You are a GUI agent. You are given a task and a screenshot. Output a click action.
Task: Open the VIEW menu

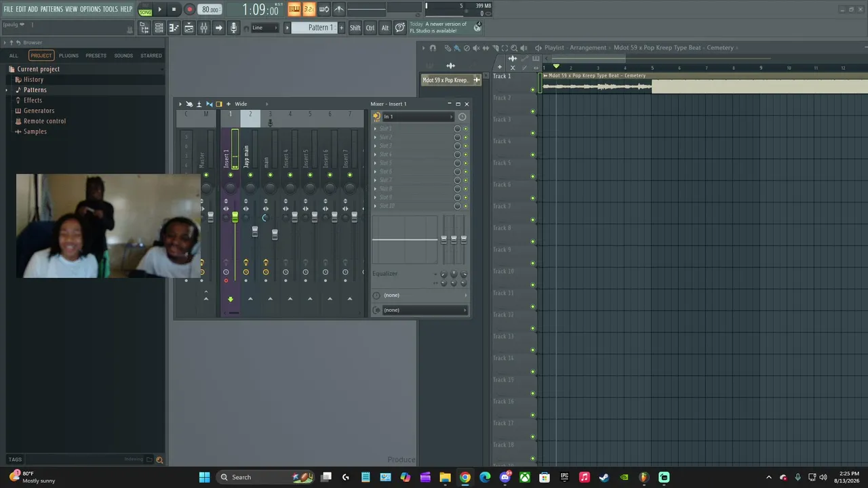(x=71, y=9)
